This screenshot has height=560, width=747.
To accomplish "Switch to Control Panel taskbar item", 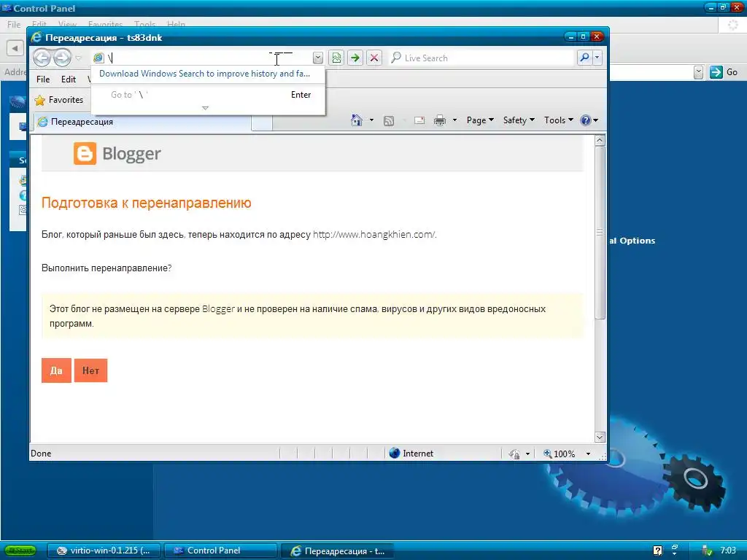I will (220, 551).
